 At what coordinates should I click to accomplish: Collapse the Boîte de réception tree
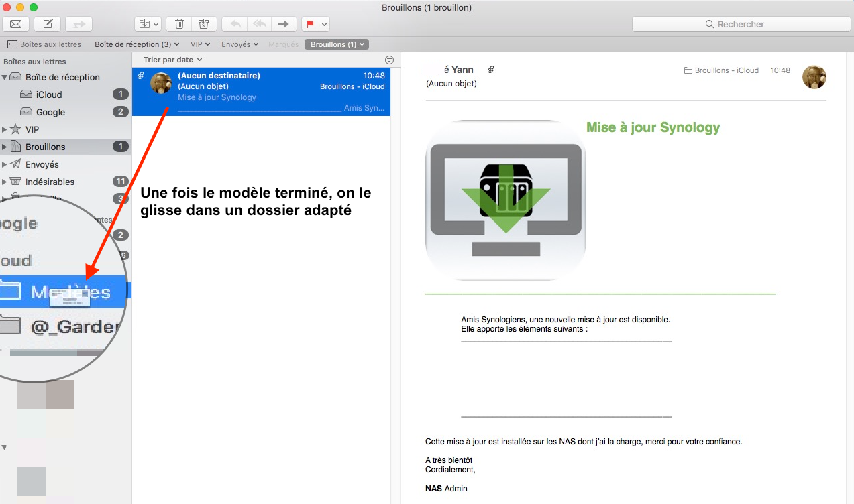pyautogui.click(x=5, y=77)
